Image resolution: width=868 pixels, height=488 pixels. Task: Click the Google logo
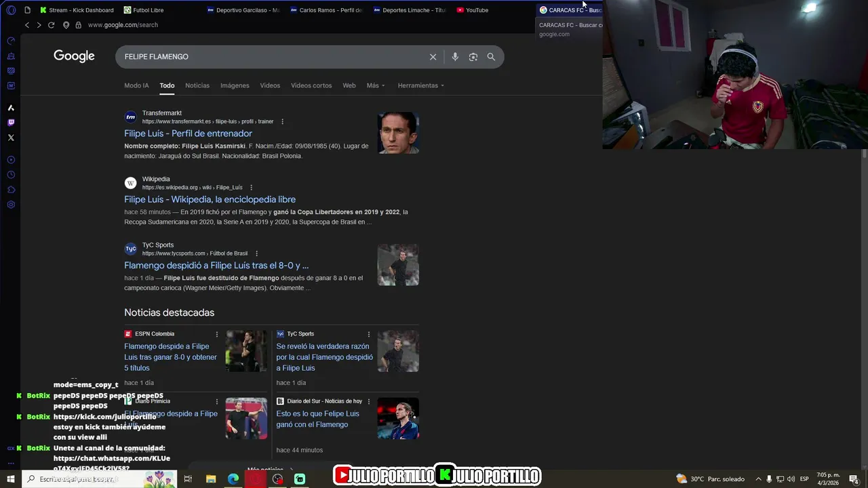pyautogui.click(x=75, y=56)
